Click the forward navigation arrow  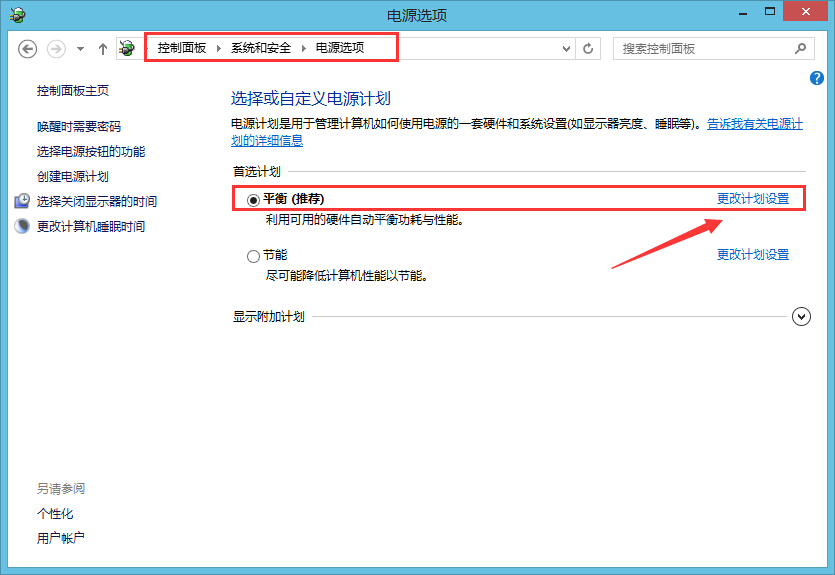[x=56, y=49]
